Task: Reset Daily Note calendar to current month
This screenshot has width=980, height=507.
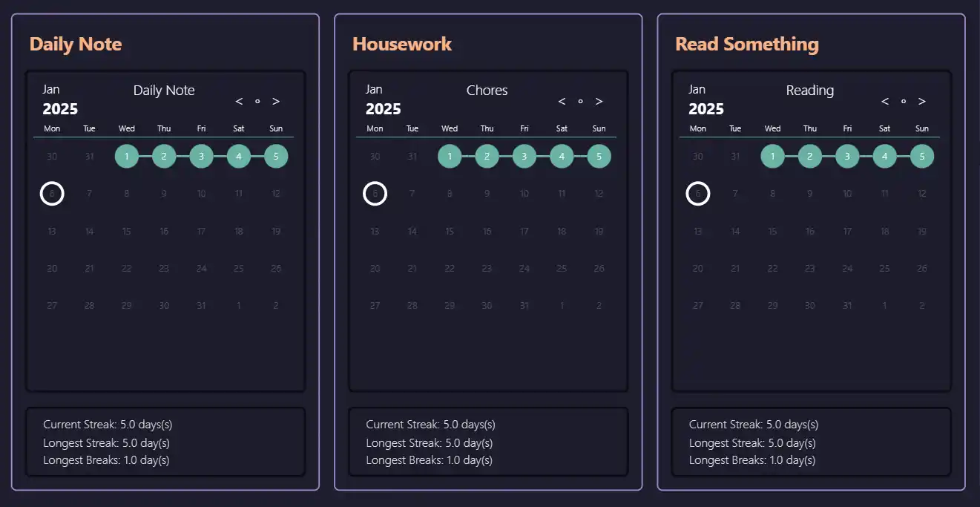Action: [257, 102]
